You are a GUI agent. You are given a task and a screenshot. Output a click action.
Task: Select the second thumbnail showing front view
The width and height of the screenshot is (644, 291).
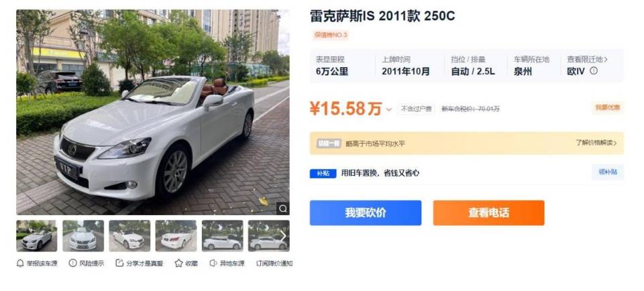83,235
